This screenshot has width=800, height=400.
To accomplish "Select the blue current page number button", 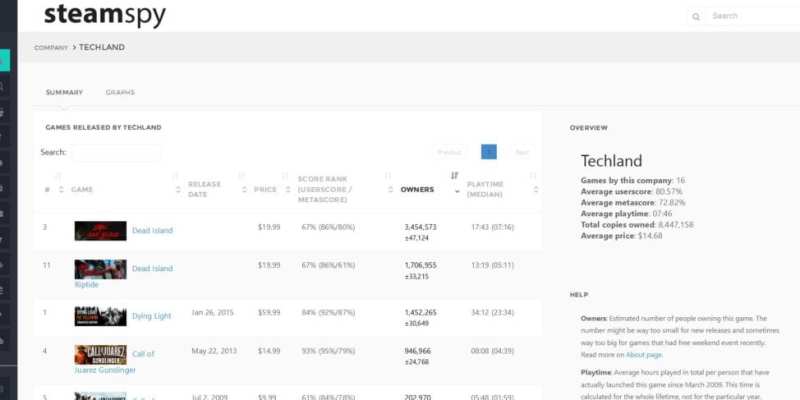I will (x=489, y=152).
